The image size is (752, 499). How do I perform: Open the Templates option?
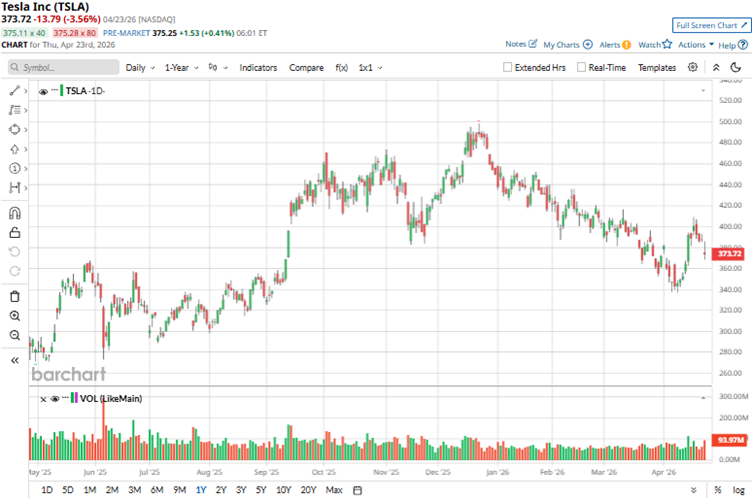pyautogui.click(x=657, y=68)
